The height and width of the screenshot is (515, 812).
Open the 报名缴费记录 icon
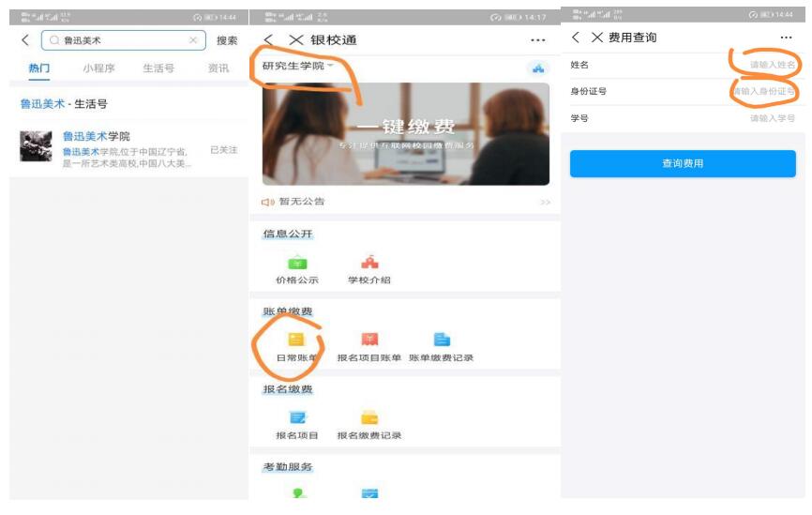[368, 418]
